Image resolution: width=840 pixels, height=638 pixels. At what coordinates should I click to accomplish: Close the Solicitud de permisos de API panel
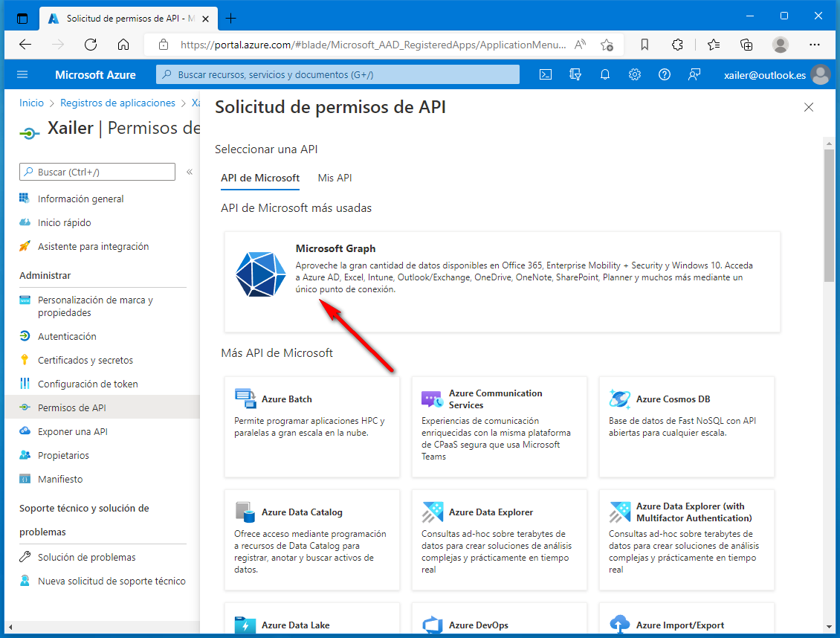(x=808, y=107)
